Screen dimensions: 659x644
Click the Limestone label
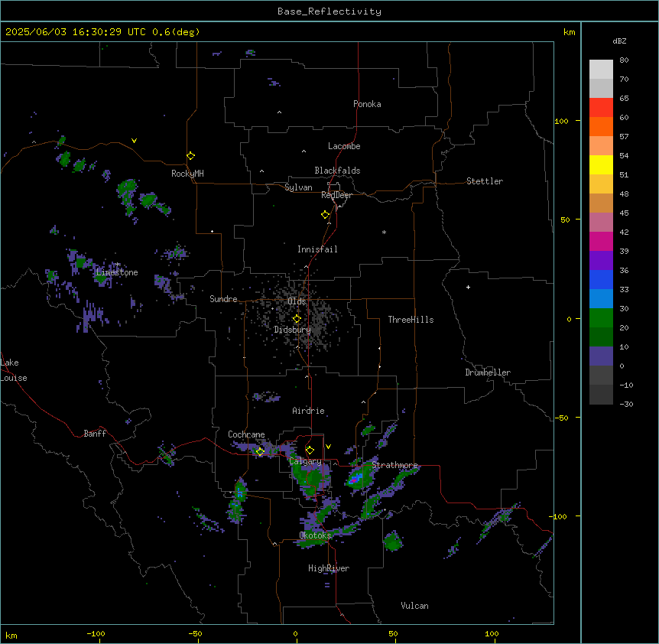[x=117, y=272]
